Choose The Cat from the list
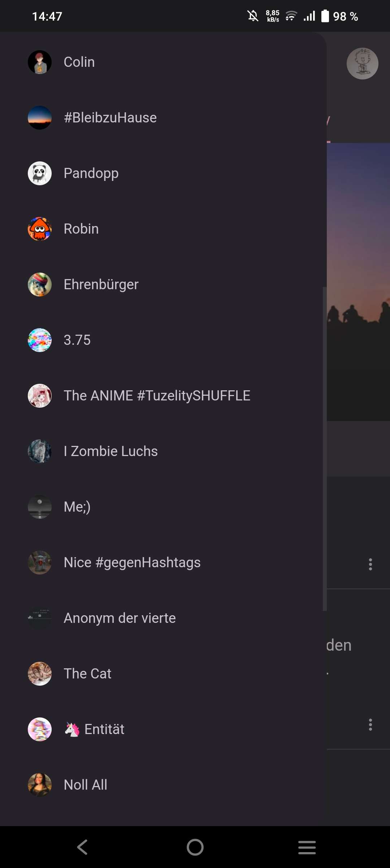Screen dimensions: 390x868 163,674
